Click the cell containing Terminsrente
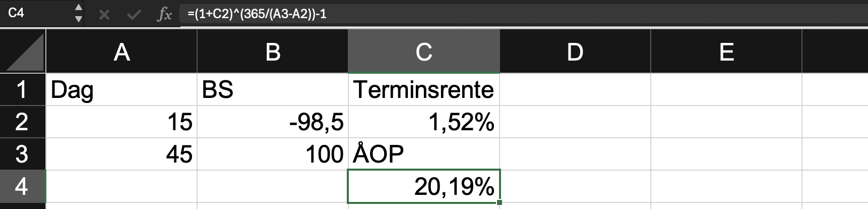Image resolution: width=868 pixels, height=209 pixels. click(x=424, y=89)
